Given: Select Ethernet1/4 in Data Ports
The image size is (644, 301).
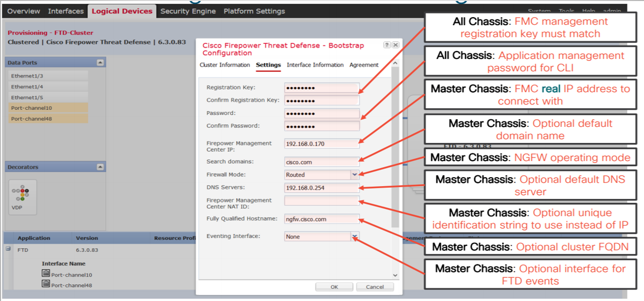Looking at the screenshot, I should (48, 87).
